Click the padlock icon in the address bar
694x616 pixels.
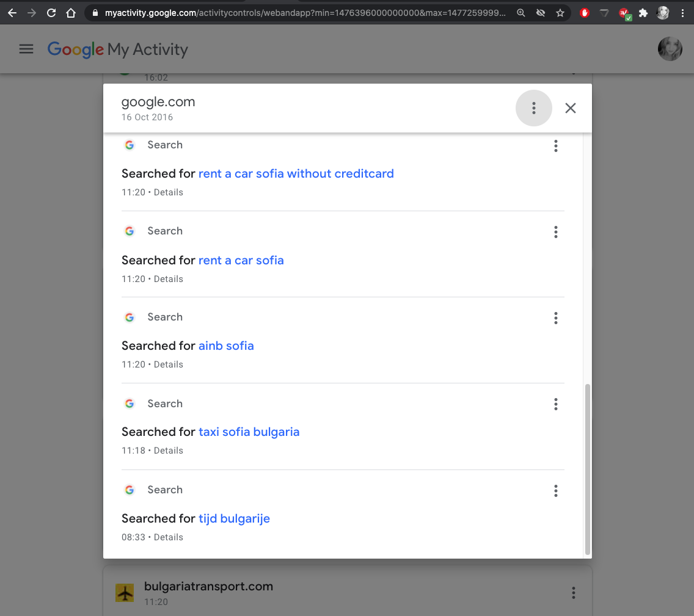coord(94,12)
